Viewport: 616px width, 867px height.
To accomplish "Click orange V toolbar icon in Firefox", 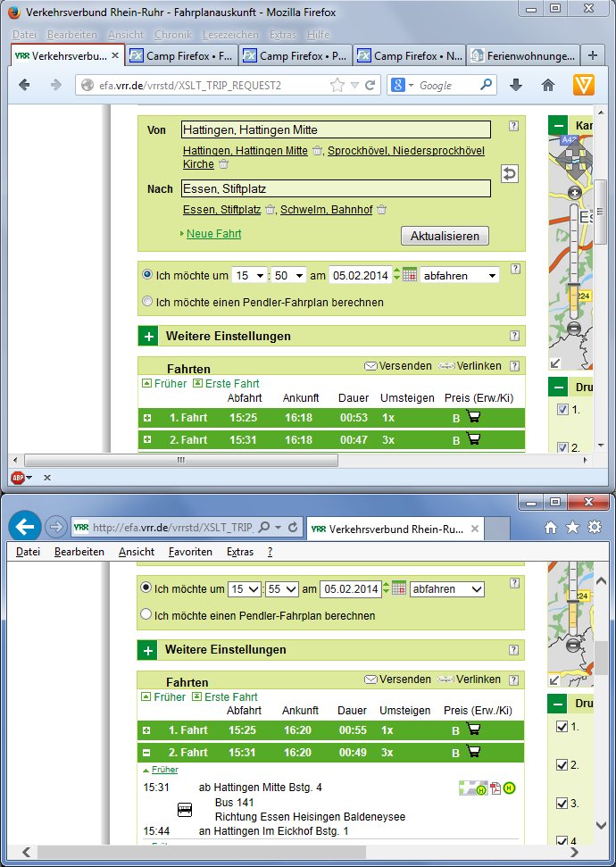I will click(x=583, y=85).
